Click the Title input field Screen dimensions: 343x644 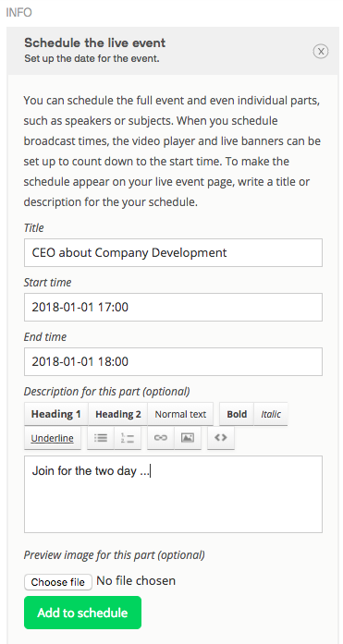pyautogui.click(x=173, y=252)
